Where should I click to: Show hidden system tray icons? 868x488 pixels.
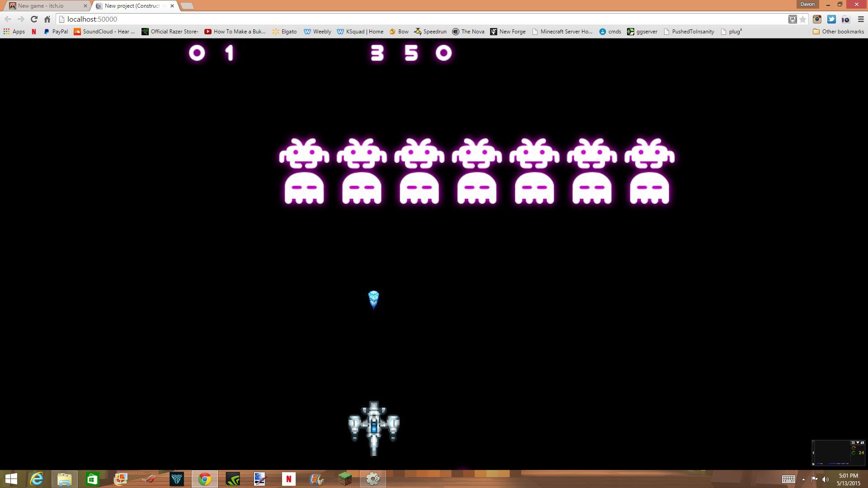[x=803, y=479]
